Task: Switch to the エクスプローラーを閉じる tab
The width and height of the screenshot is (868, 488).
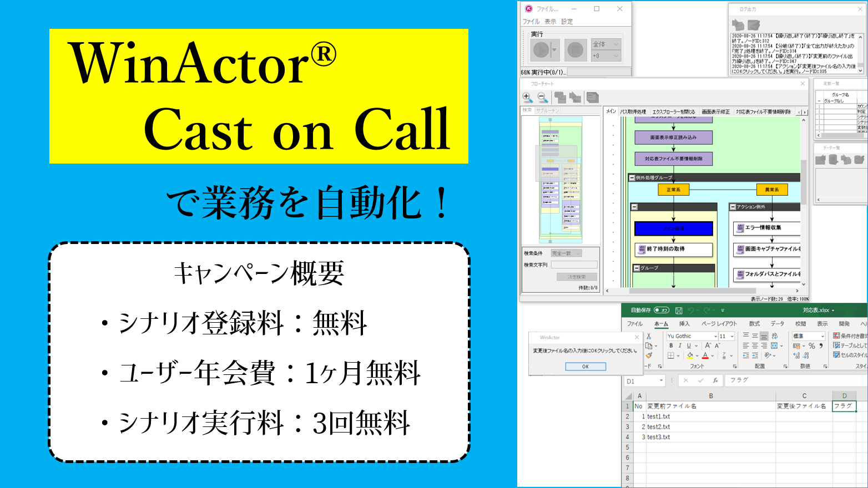Action: (x=674, y=111)
